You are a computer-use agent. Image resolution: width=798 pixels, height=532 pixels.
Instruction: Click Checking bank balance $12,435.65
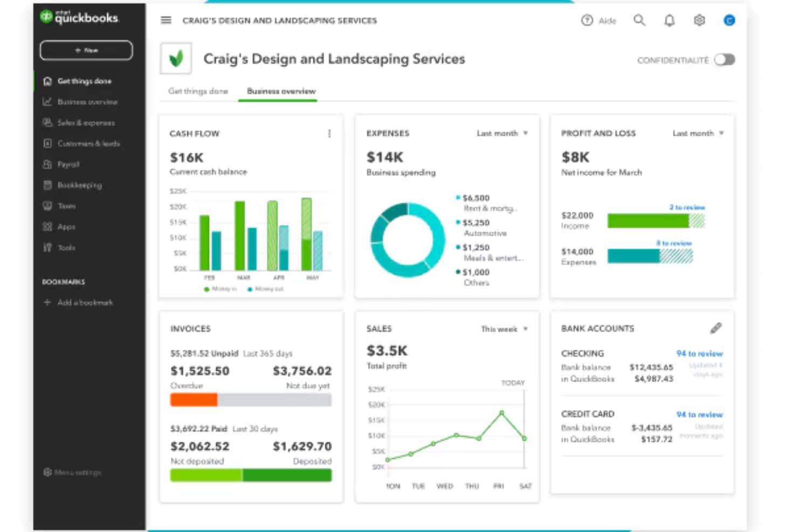coord(651,367)
